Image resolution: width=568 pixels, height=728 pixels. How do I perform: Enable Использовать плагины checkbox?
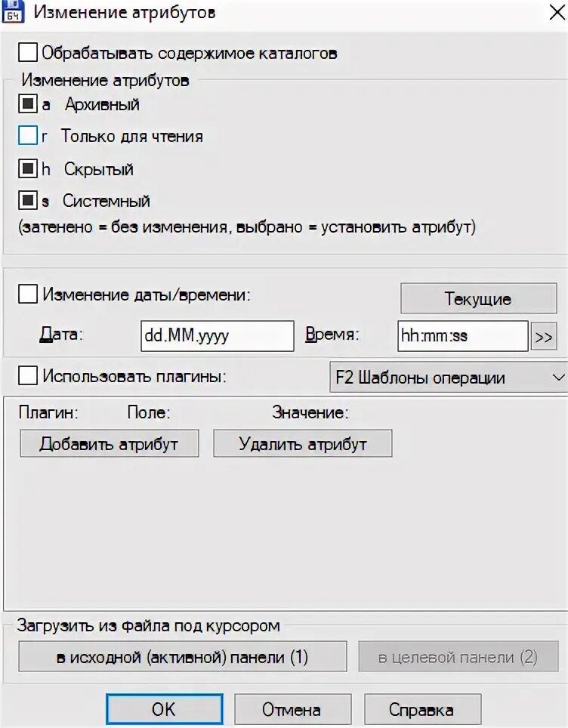click(28, 375)
